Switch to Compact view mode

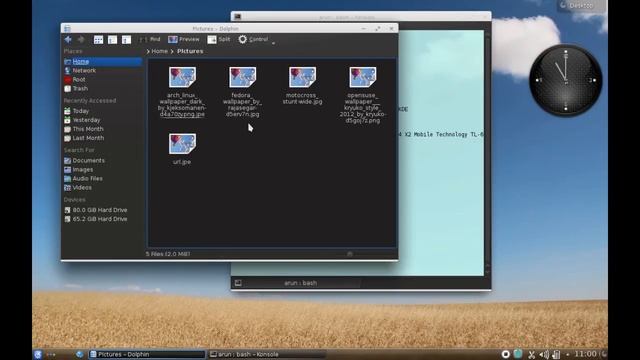(112, 40)
